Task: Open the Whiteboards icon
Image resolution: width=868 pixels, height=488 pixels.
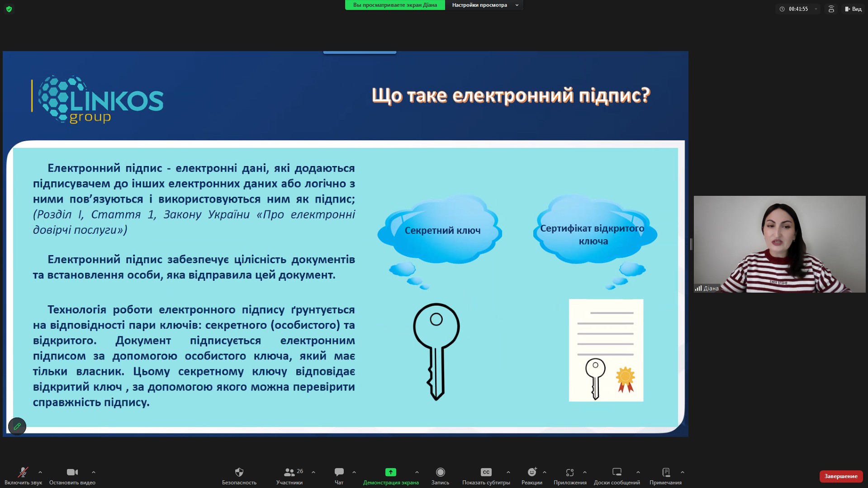Action: tap(617, 473)
